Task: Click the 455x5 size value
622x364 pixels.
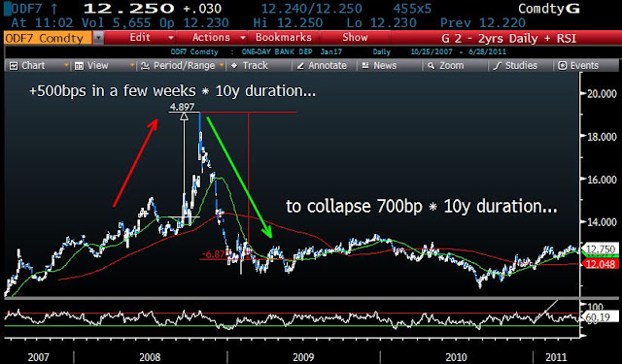Action: pos(412,9)
